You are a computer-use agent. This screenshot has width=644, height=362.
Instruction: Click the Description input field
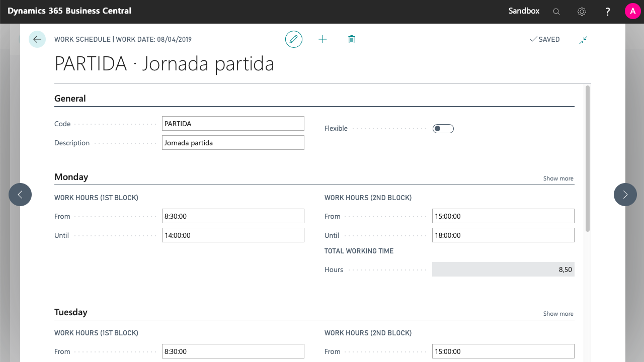point(233,143)
